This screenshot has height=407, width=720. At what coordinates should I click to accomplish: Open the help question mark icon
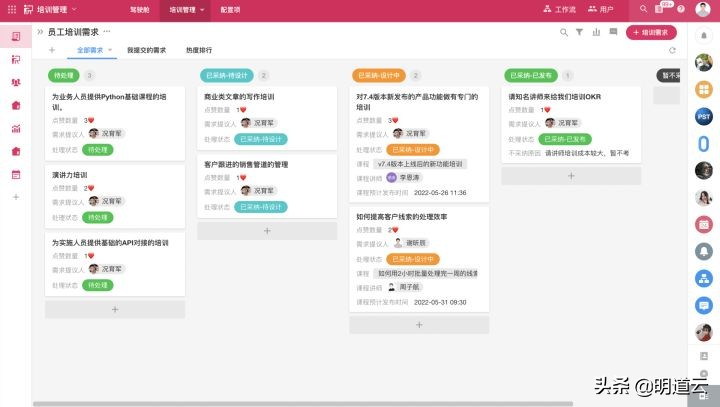point(681,9)
